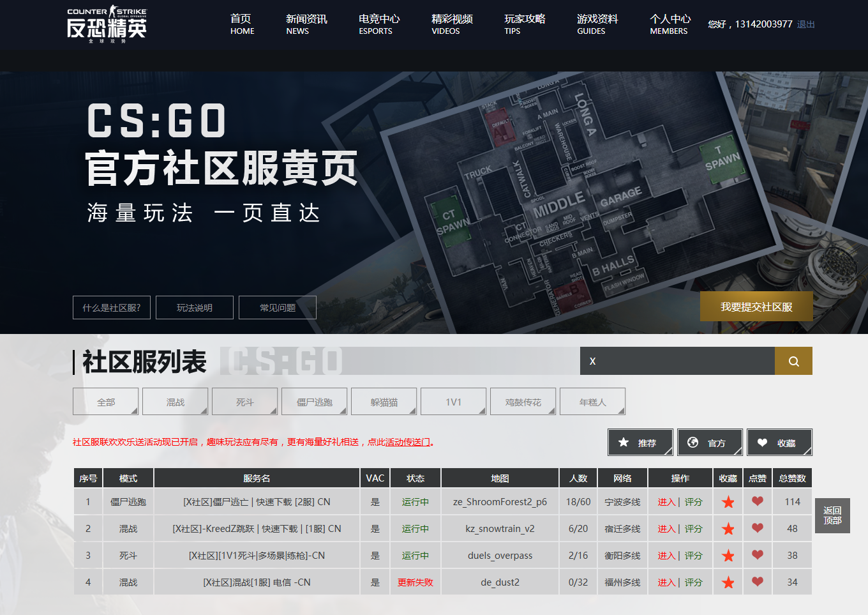Star the duels_overpass server as favorite
Image resolution: width=868 pixels, height=615 pixels.
[x=728, y=556]
